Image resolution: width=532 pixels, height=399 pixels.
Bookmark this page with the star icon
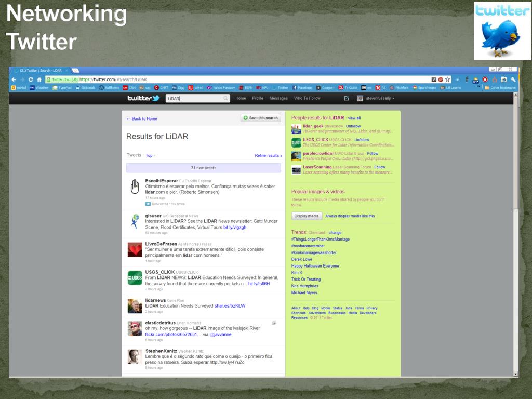[447, 79]
